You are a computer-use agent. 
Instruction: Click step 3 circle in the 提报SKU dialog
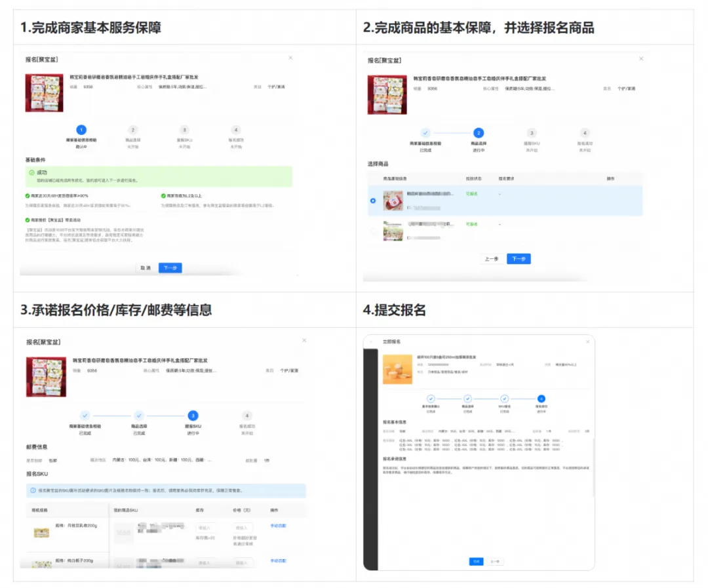(193, 416)
